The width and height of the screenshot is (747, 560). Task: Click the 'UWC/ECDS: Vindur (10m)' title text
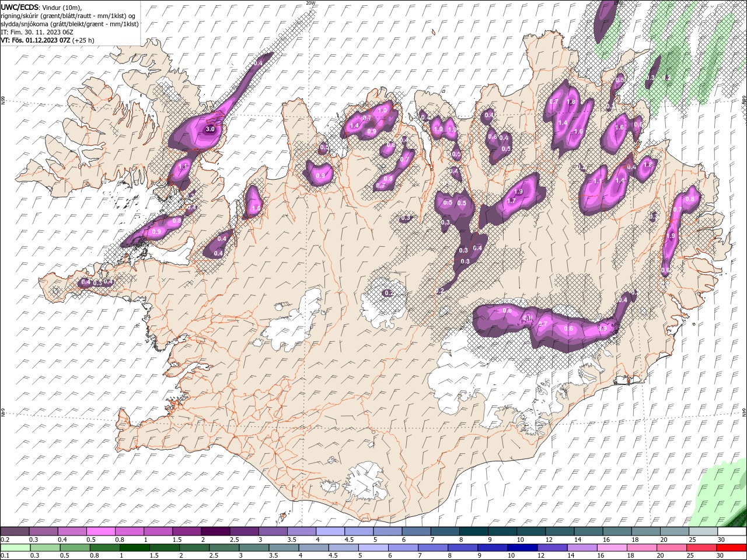point(41,7)
